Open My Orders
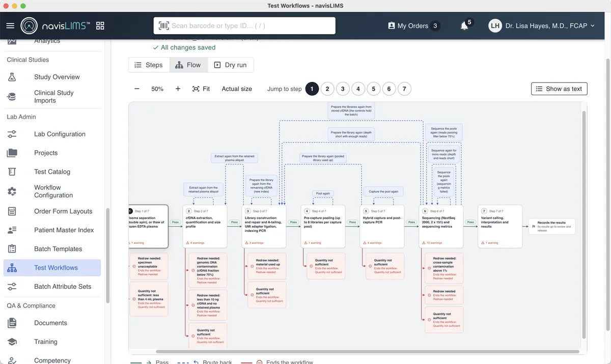 413,25
